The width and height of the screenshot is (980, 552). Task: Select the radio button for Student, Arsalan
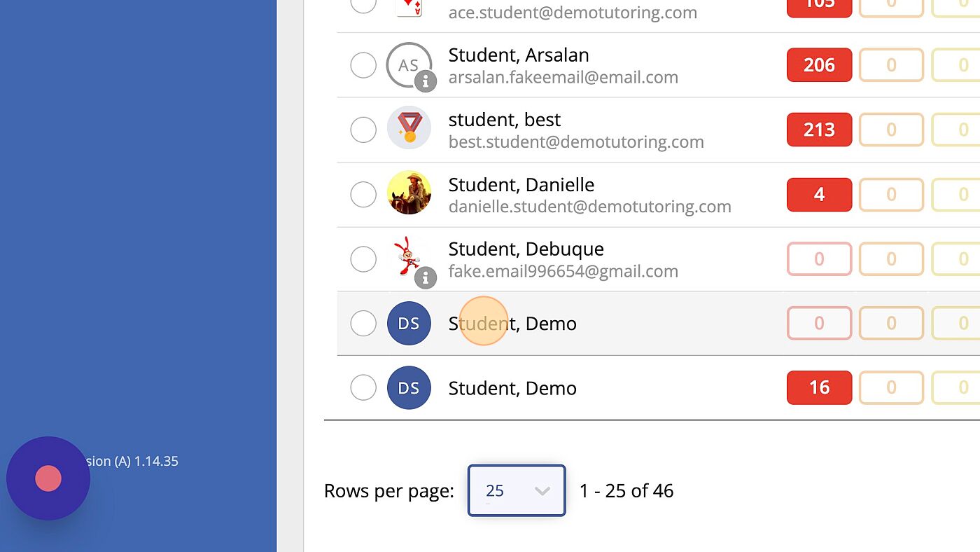pyautogui.click(x=363, y=65)
